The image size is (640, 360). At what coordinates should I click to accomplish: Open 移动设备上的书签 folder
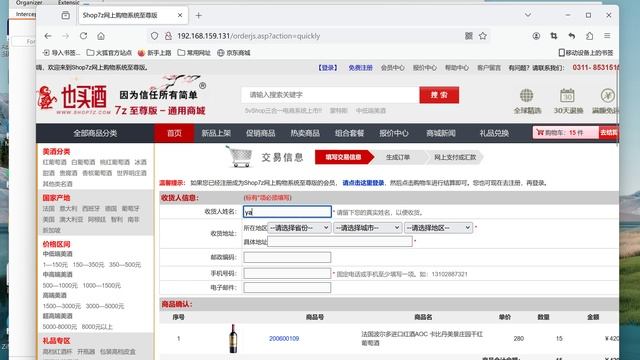pyautogui.click(x=586, y=53)
